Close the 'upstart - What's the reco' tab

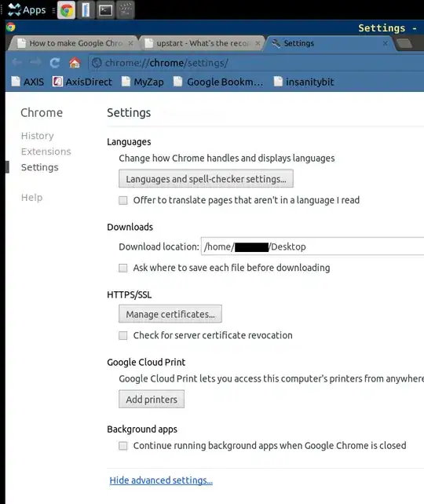[x=258, y=43]
